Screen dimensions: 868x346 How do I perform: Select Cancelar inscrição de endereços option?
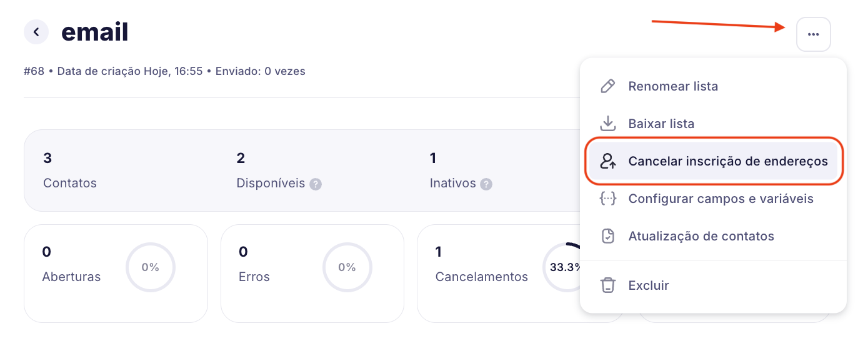(x=727, y=161)
